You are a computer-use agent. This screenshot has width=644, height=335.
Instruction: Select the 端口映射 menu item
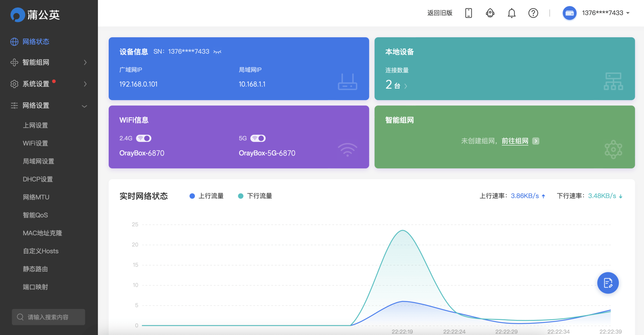point(36,287)
